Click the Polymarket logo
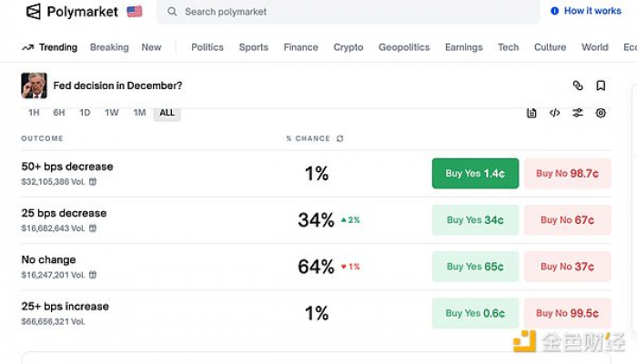 pyautogui.click(x=73, y=12)
